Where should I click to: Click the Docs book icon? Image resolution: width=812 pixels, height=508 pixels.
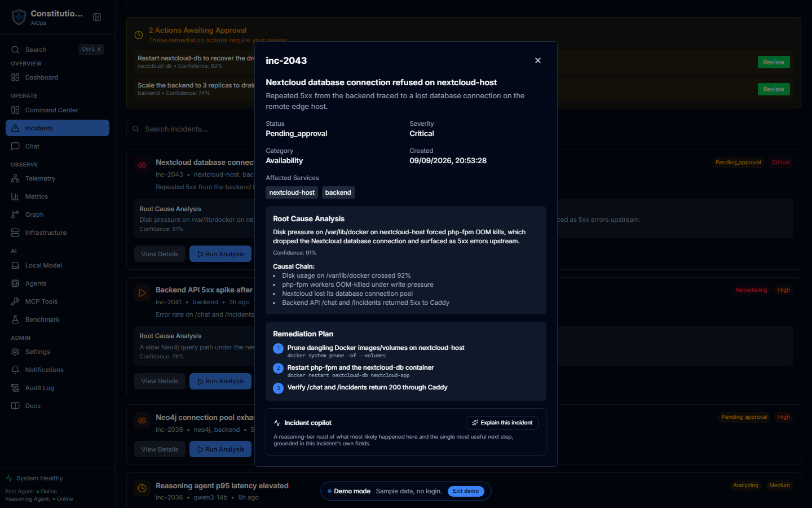tap(15, 406)
